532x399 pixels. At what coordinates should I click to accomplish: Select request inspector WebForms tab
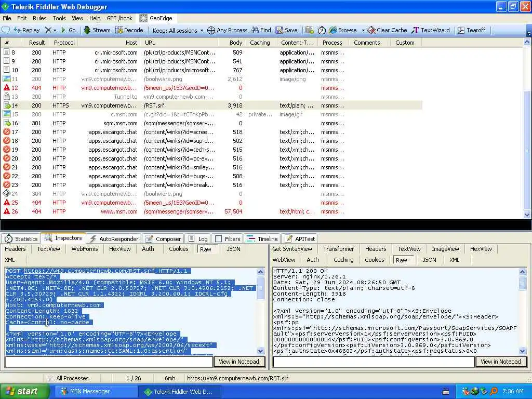point(85,249)
